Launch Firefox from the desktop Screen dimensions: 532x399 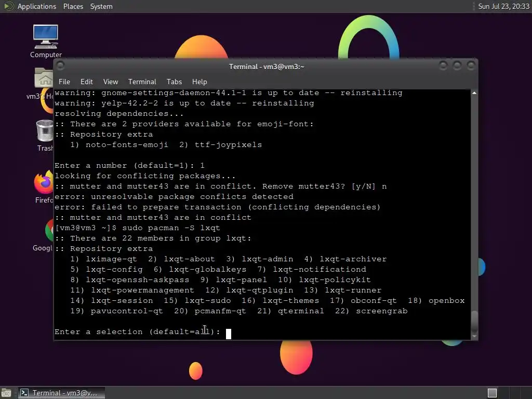pyautogui.click(x=44, y=187)
